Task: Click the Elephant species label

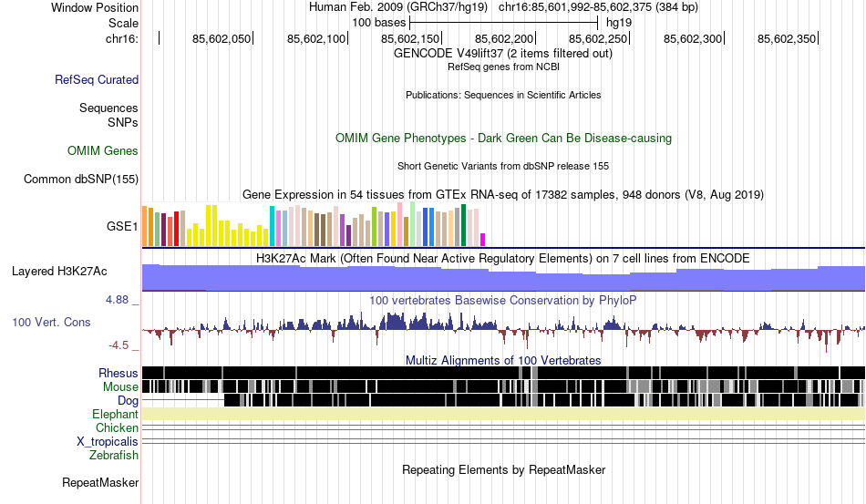Action: click(115, 414)
